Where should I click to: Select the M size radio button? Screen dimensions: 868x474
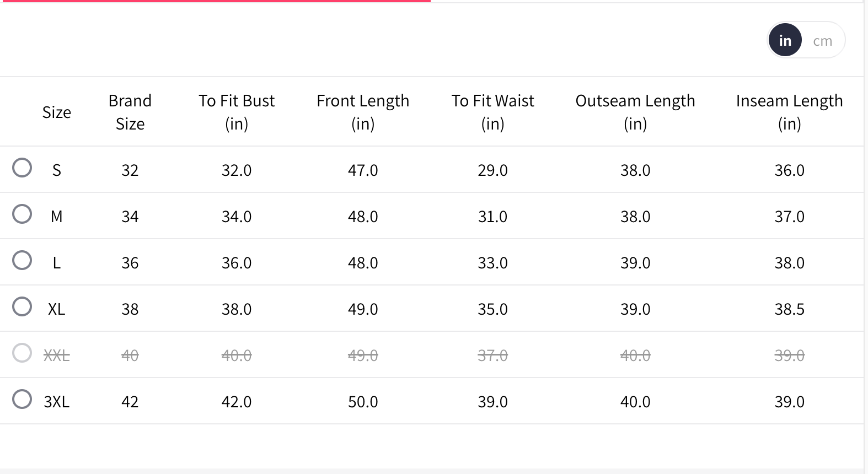coord(22,214)
